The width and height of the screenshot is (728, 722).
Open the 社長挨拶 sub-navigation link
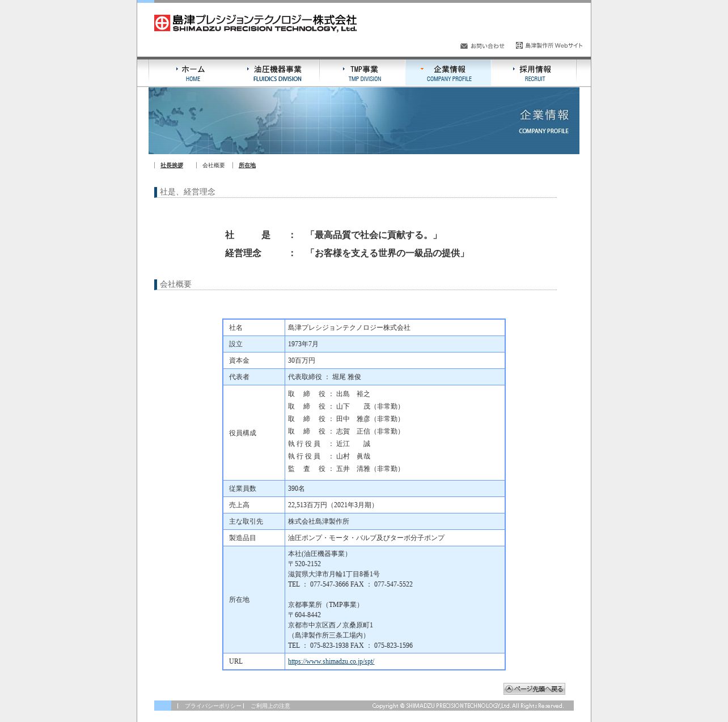tap(172, 165)
